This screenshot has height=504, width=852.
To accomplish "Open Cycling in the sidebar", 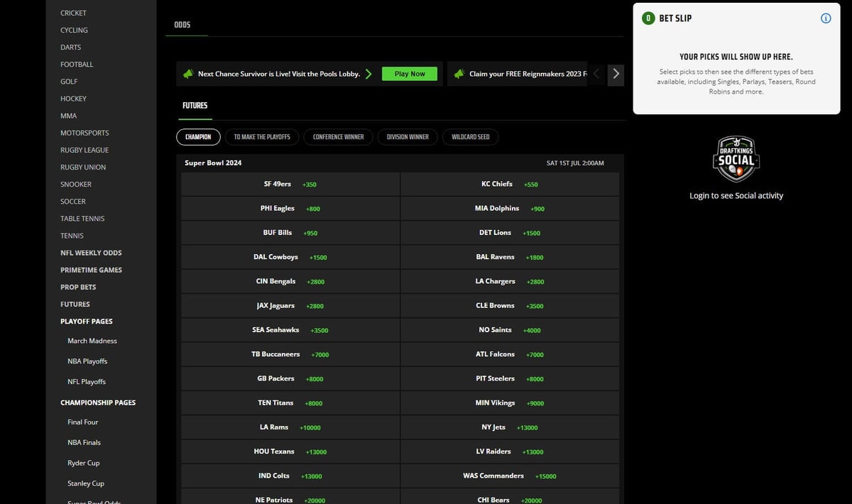I will [x=74, y=31].
